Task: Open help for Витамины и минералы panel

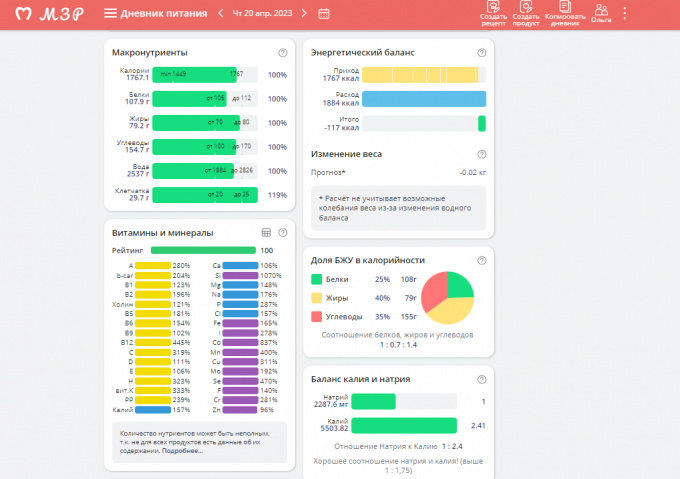Action: [x=283, y=233]
